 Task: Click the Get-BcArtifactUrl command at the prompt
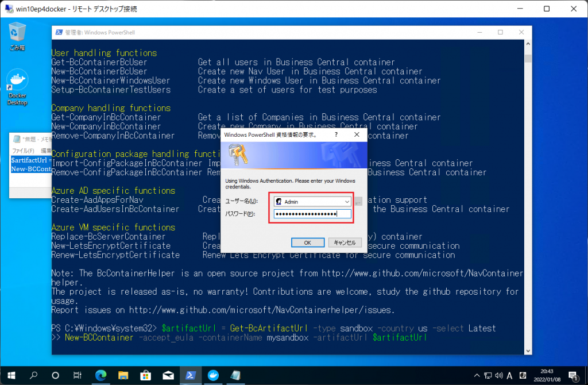click(x=269, y=328)
